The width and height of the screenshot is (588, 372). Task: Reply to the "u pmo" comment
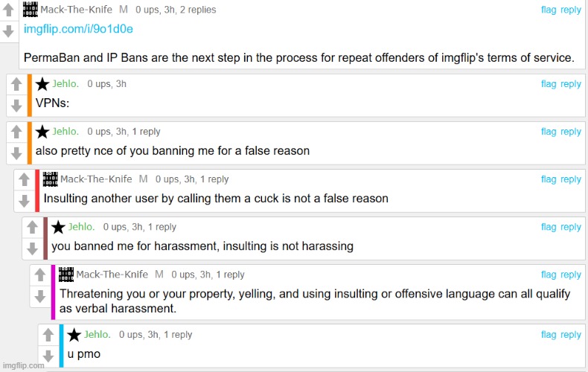click(571, 335)
